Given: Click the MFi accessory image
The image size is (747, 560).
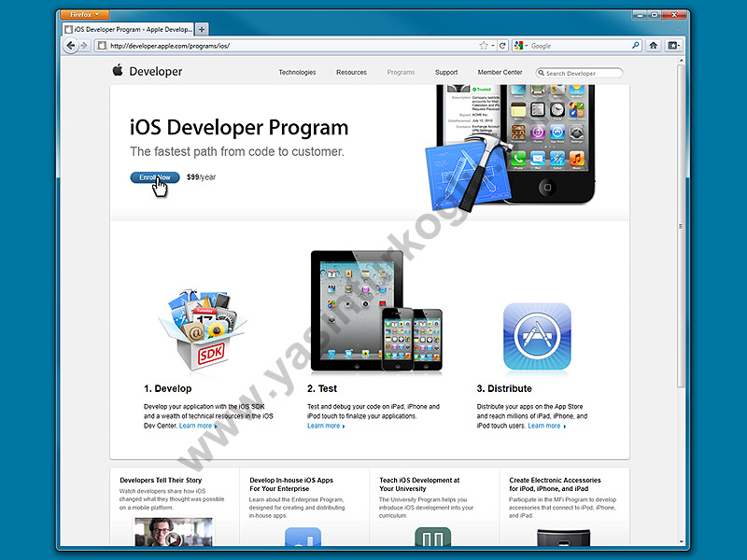Looking at the screenshot, I should (563, 538).
